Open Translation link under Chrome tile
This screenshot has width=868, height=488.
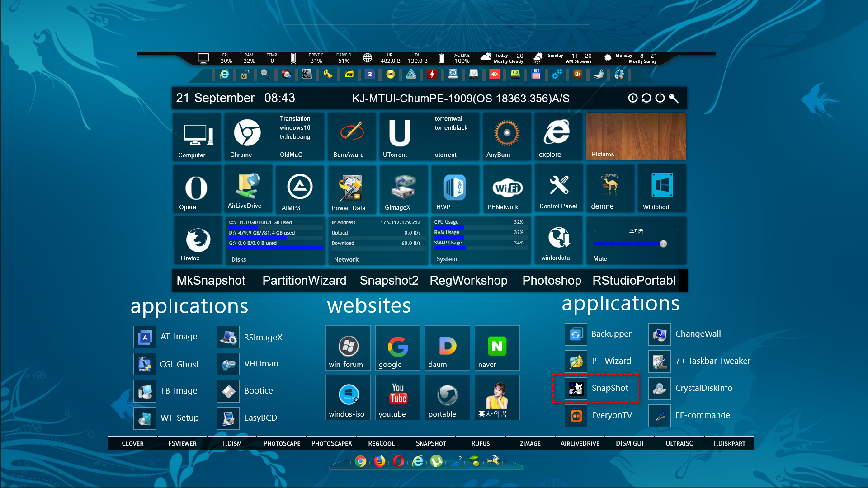point(295,118)
